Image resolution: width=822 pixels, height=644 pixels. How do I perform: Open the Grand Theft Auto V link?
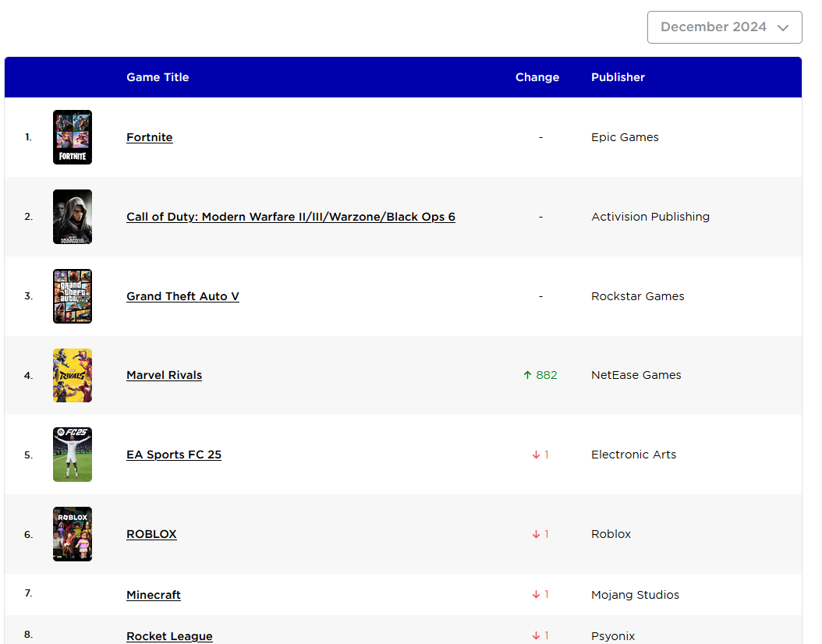(182, 296)
